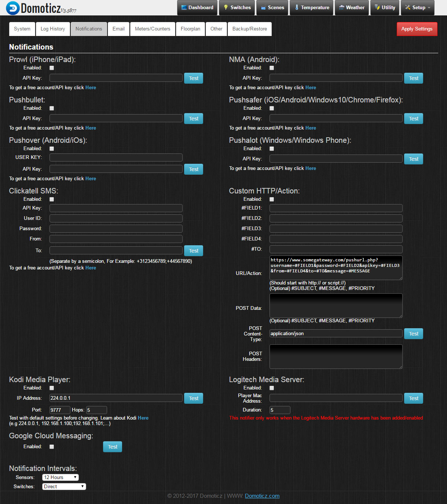Click the Domoticz.com footer link
Viewport: 447px width, 504px height.
262,496
